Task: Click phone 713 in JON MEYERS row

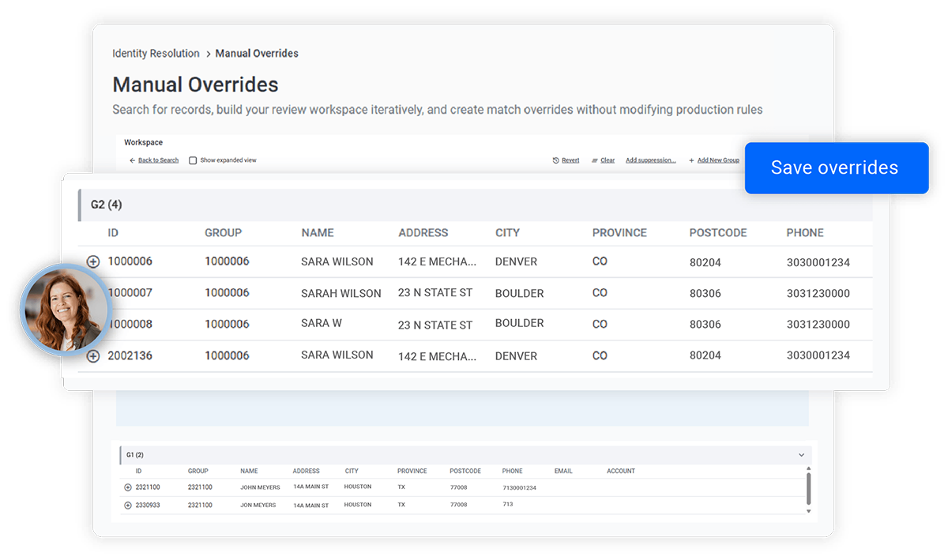Action: [507, 504]
